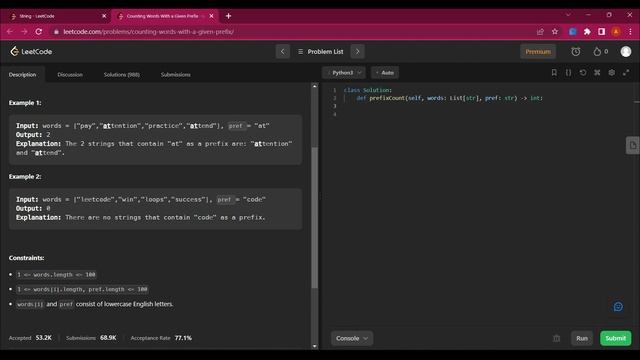Click the 'Example 1:' heading
The width and height of the screenshot is (640, 360).
tap(25, 103)
